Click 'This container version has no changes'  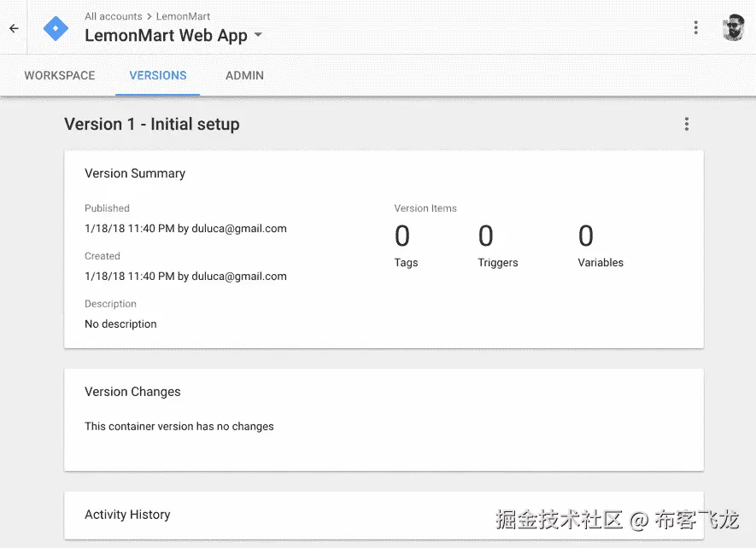pyautogui.click(x=179, y=427)
